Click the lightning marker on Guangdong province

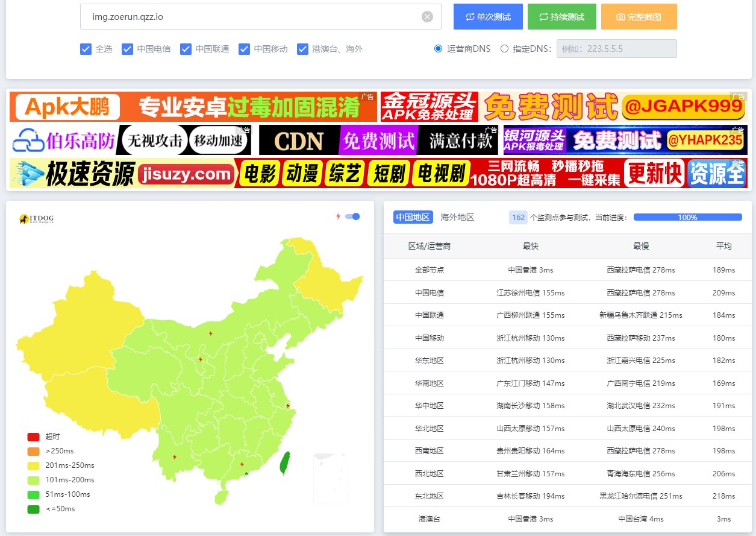(x=242, y=464)
